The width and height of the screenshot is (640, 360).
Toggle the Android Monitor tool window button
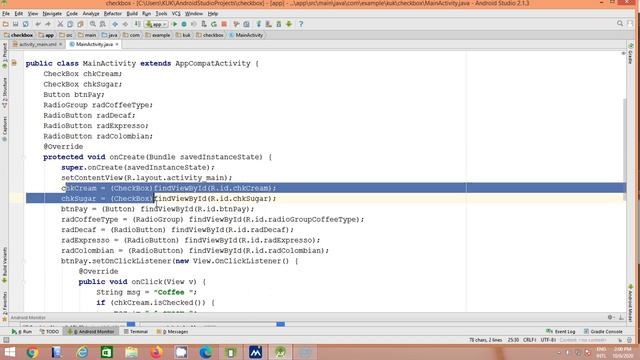[x=91, y=331]
